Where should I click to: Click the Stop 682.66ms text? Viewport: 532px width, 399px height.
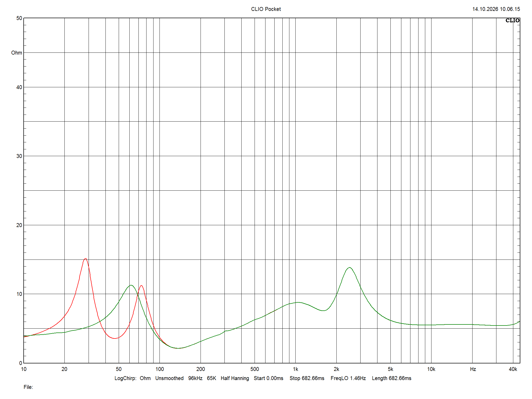(307, 378)
